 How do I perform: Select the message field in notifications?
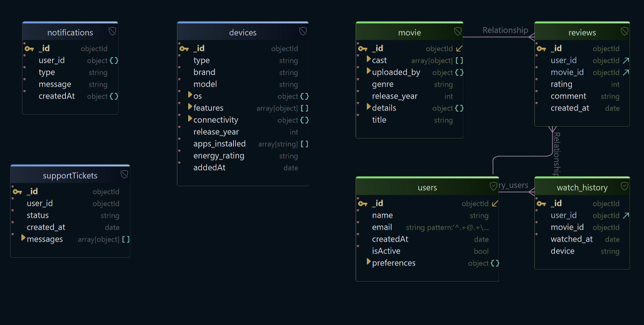click(x=70, y=84)
